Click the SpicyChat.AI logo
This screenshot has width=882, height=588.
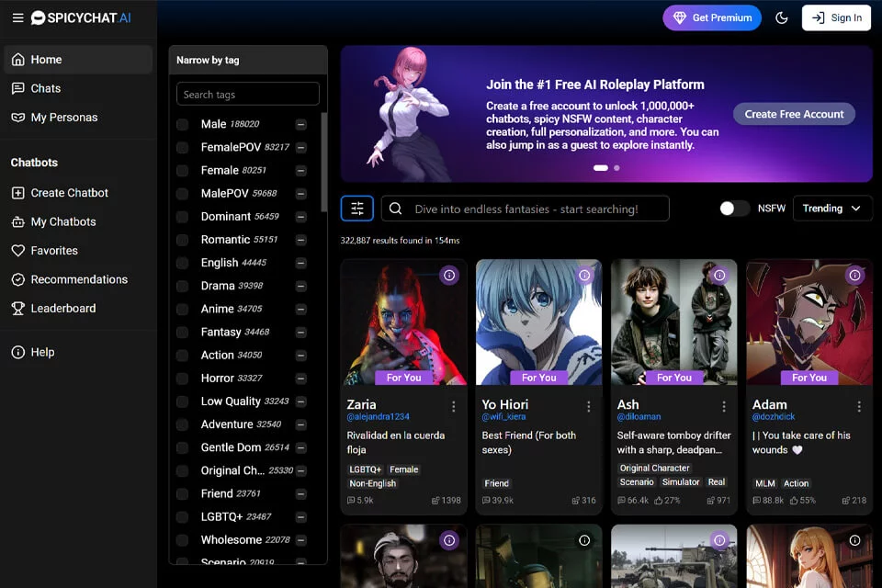(81, 18)
